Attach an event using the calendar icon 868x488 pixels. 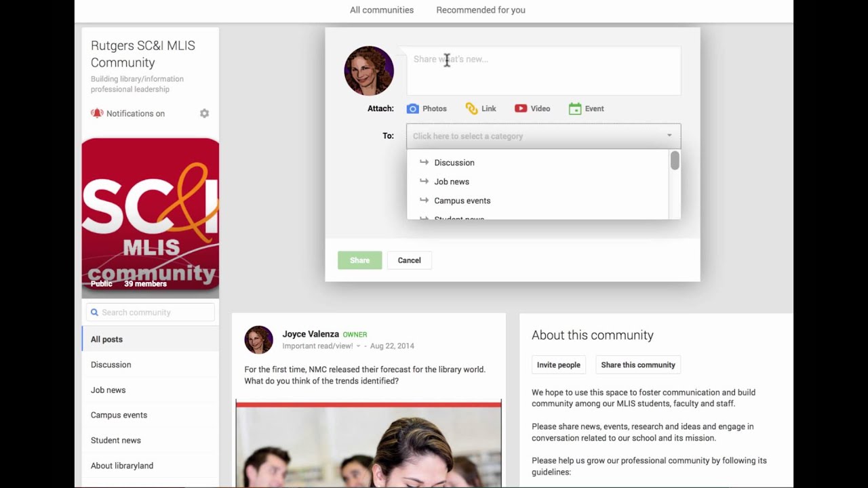tap(575, 108)
